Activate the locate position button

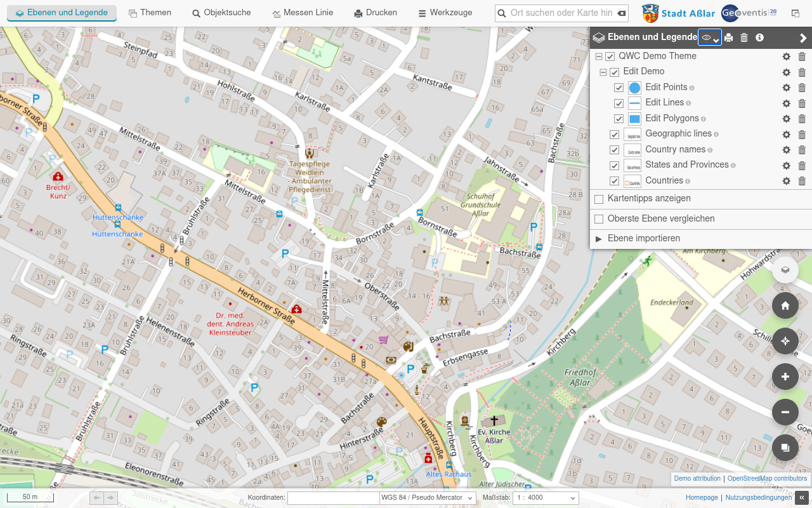click(785, 341)
